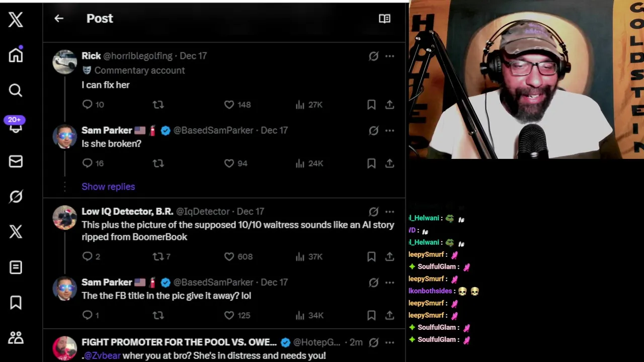Viewport: 644px width, 362px height.
Task: Open Sam Parker's profile name on "Is she broken?"
Action: 107,130
